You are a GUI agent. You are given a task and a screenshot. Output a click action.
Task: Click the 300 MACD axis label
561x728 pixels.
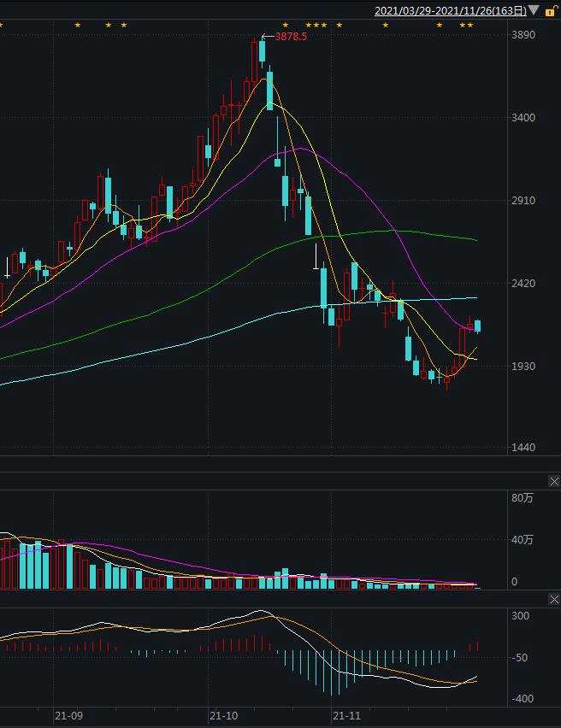click(x=521, y=616)
